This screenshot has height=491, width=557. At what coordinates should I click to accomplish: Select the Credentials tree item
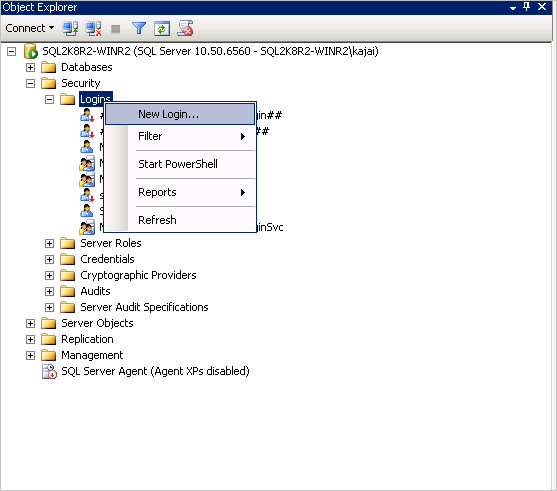[107, 259]
